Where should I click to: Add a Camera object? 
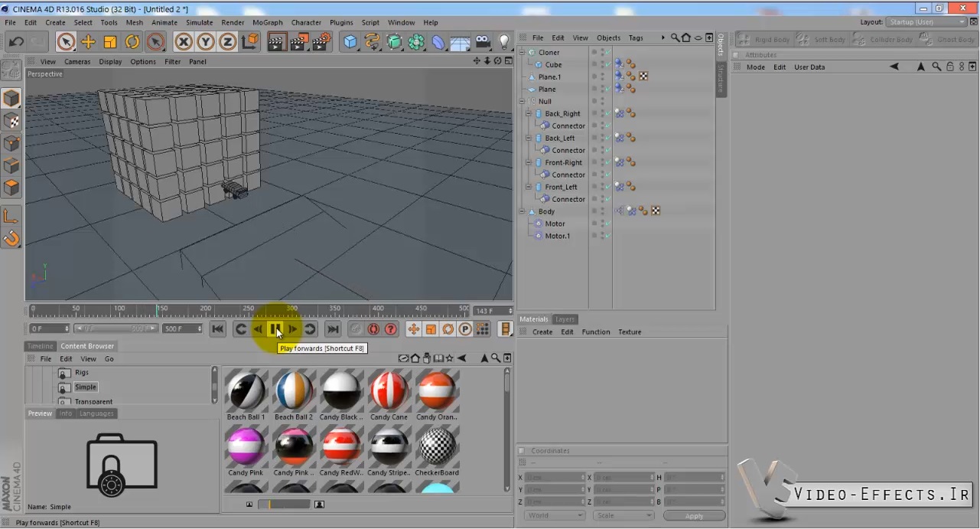(482, 42)
